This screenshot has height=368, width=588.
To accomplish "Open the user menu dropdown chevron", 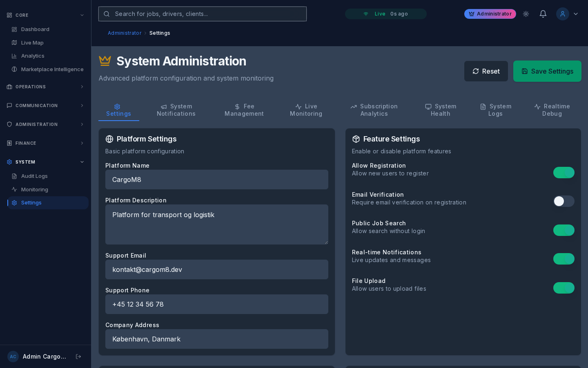I will point(576,14).
